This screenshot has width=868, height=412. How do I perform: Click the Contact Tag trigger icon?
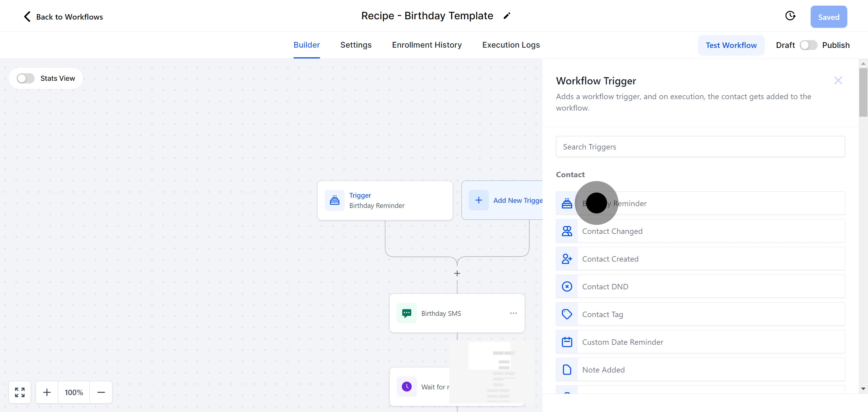(567, 314)
